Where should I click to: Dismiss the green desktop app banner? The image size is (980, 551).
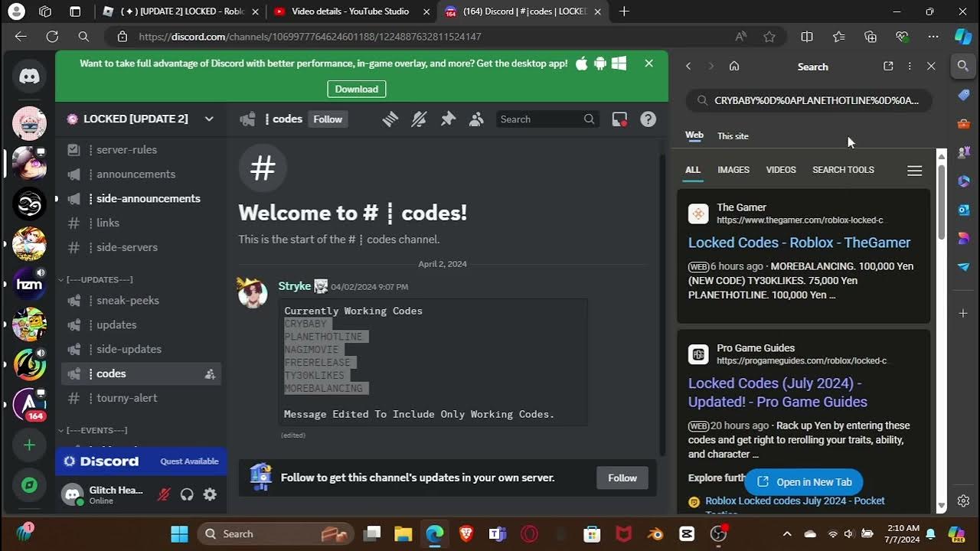tap(649, 64)
